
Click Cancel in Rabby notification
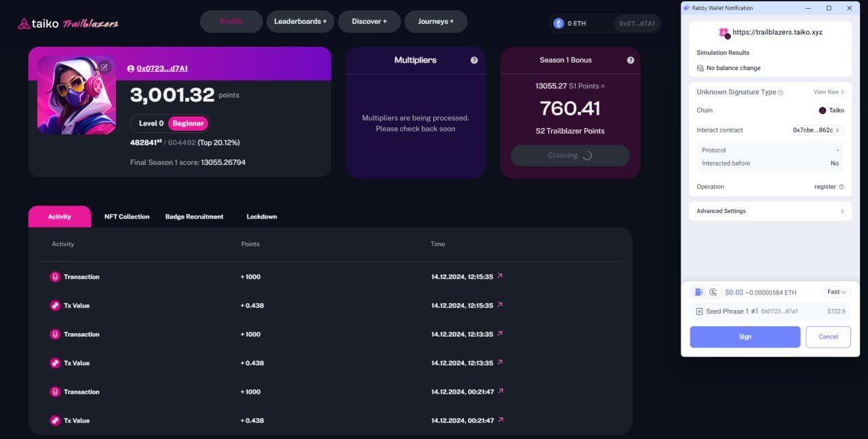[828, 337]
